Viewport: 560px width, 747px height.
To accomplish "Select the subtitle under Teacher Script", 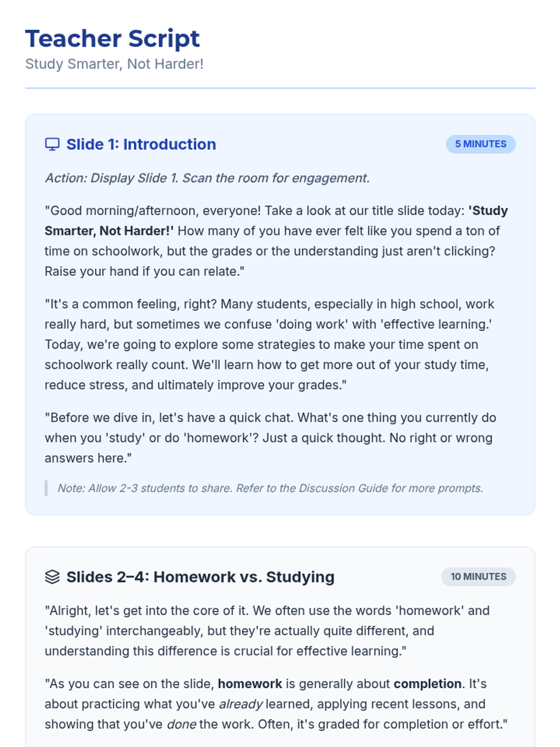I will click(114, 64).
